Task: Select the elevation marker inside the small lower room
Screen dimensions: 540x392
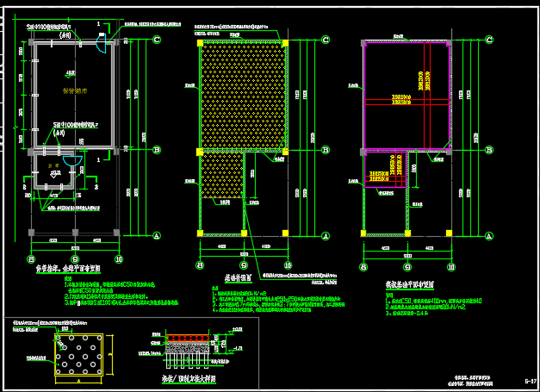Action: [x=55, y=174]
